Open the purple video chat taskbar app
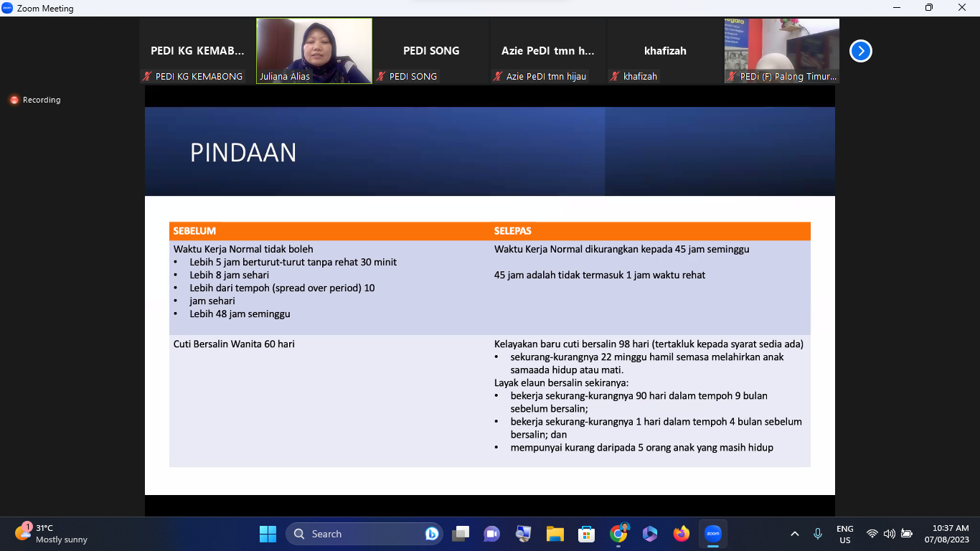Image resolution: width=980 pixels, height=551 pixels. click(491, 534)
